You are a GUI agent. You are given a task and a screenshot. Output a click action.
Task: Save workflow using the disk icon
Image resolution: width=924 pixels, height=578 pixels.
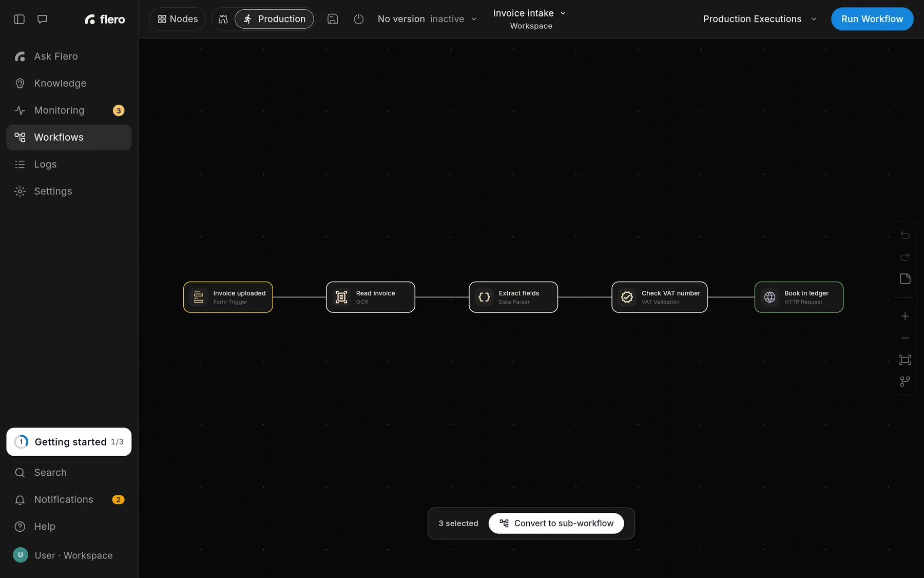[333, 19]
